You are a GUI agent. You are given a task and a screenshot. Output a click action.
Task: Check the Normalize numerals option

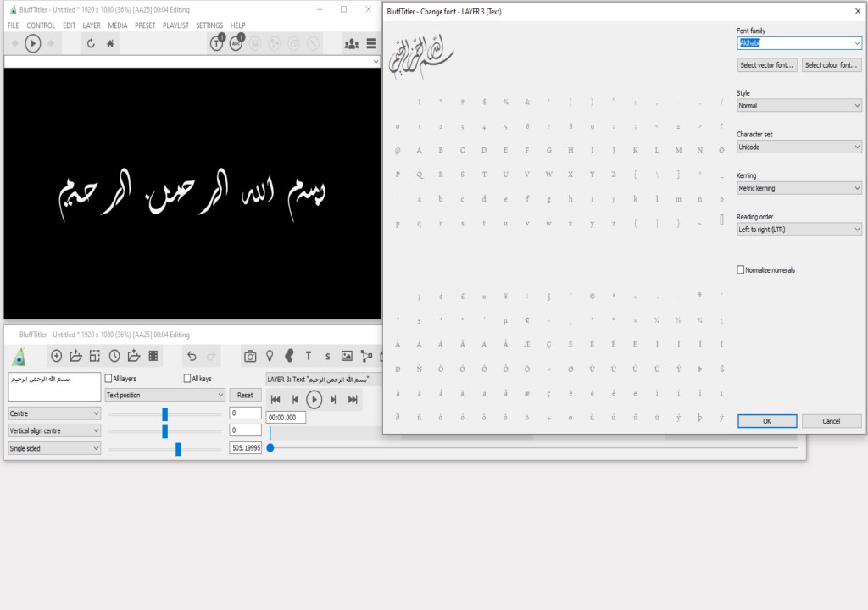pyautogui.click(x=741, y=269)
